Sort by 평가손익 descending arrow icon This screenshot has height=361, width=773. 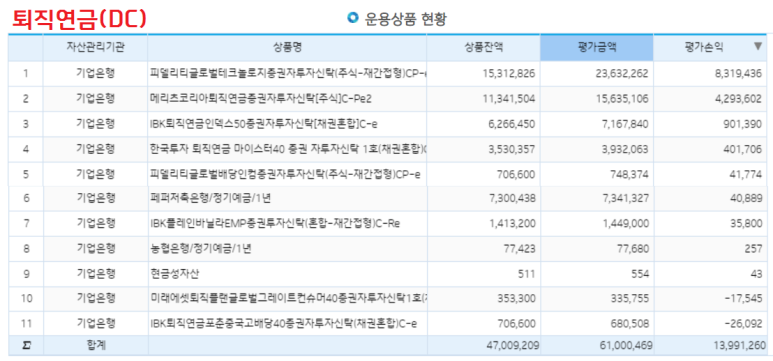click(x=758, y=46)
